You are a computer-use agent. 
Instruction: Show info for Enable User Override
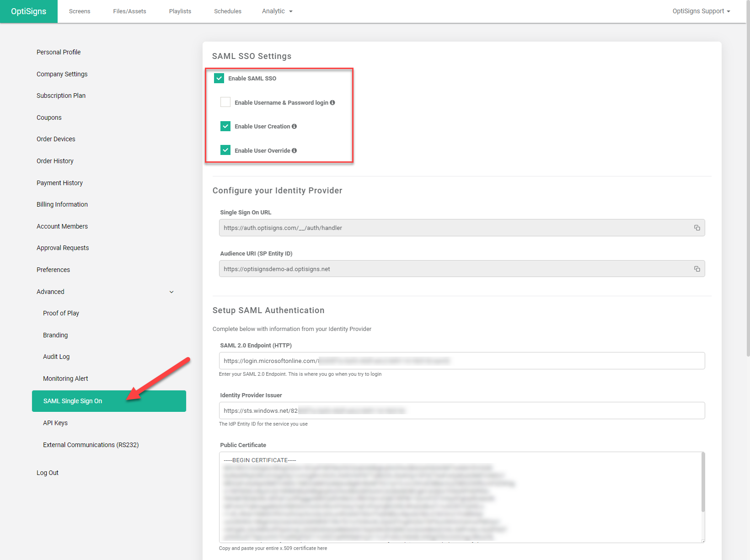coord(294,150)
